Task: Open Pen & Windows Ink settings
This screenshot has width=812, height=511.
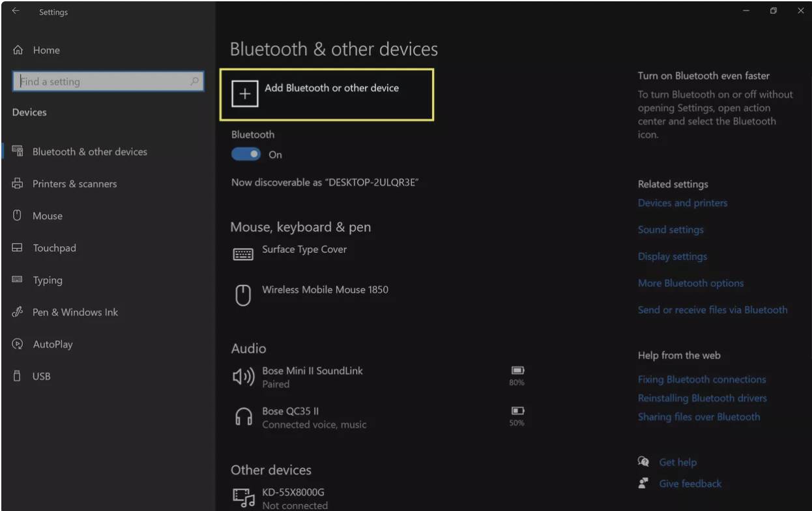Action: pos(75,312)
